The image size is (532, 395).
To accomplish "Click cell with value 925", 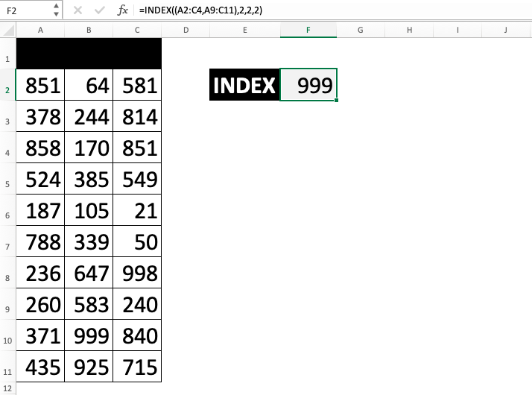I will coord(89,367).
